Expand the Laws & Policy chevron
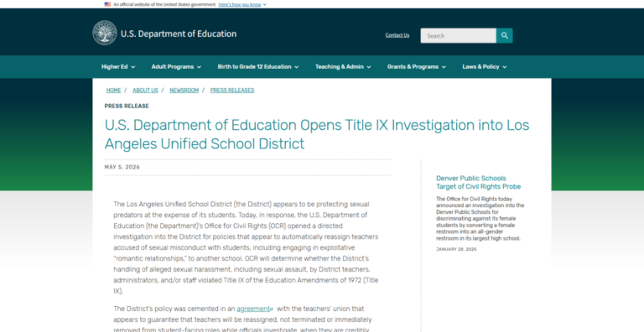Screen dimensions: 644x332 [x=504, y=67]
